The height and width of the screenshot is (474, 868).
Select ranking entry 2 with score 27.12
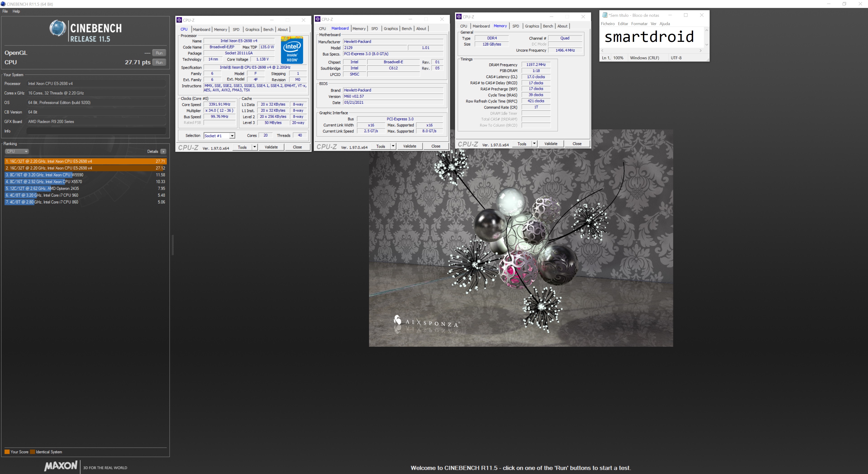(86, 168)
